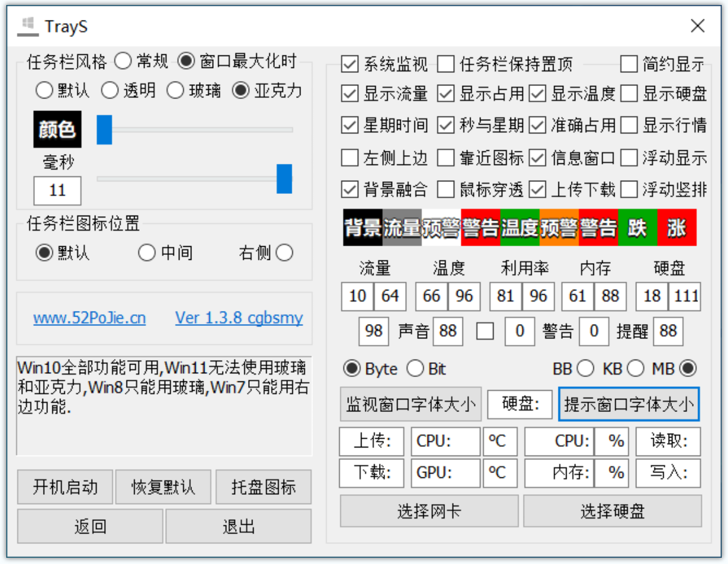Click the red 涨 color block
The height and width of the screenshot is (564, 728).
pos(676,227)
